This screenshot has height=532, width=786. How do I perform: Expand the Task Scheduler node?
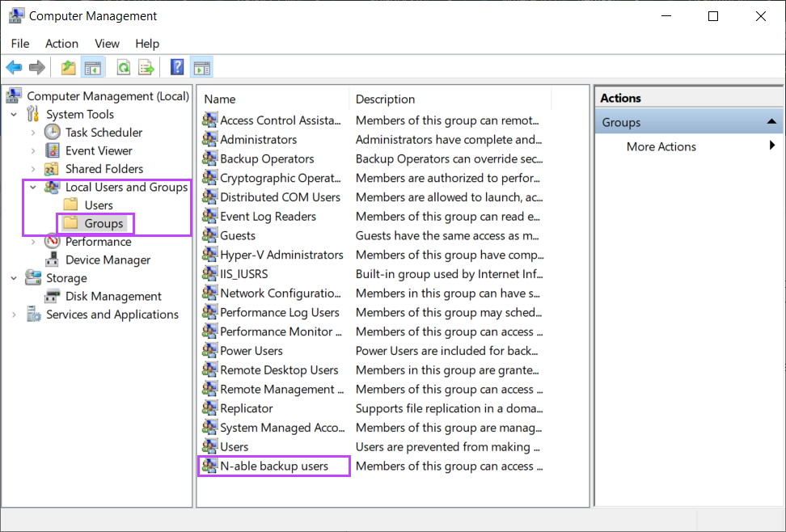point(33,133)
